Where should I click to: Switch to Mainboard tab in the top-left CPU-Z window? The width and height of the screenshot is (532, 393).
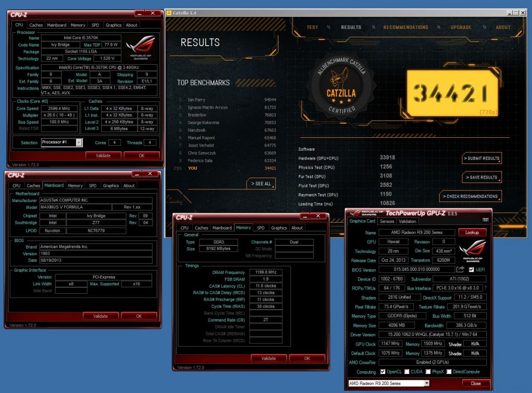tap(57, 25)
